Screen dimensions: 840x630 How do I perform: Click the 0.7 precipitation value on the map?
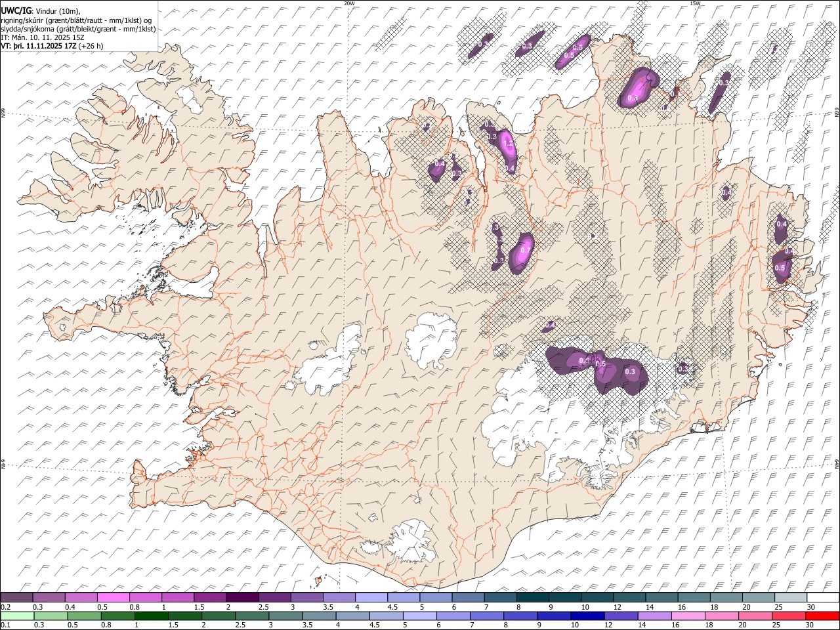525,251
